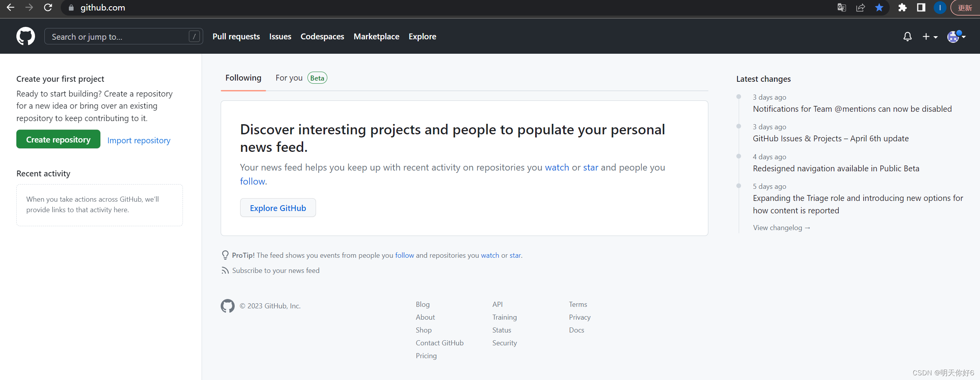Click the Explore GitHub button

click(x=278, y=208)
